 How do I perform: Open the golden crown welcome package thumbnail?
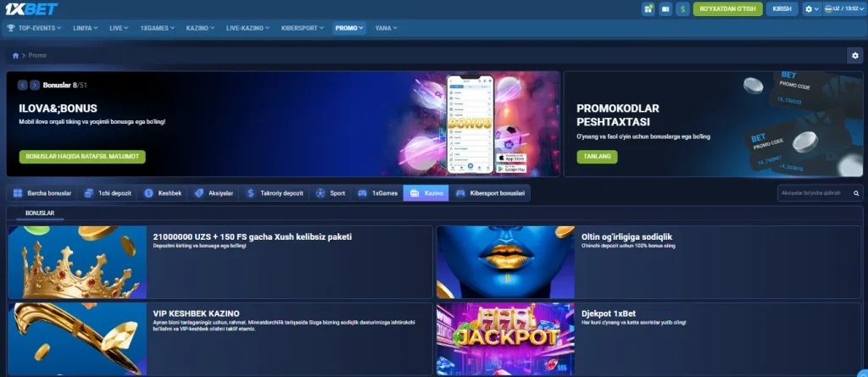click(x=77, y=263)
